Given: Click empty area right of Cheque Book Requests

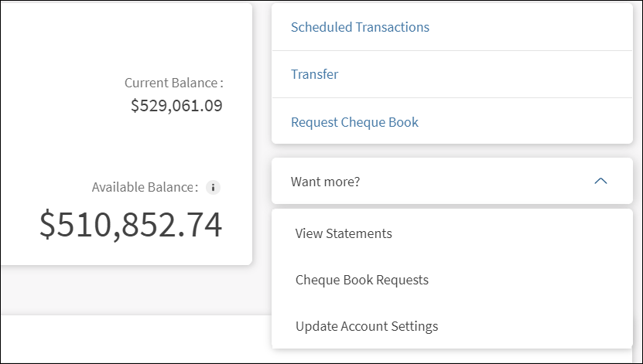Looking at the screenshot, I should (534, 280).
